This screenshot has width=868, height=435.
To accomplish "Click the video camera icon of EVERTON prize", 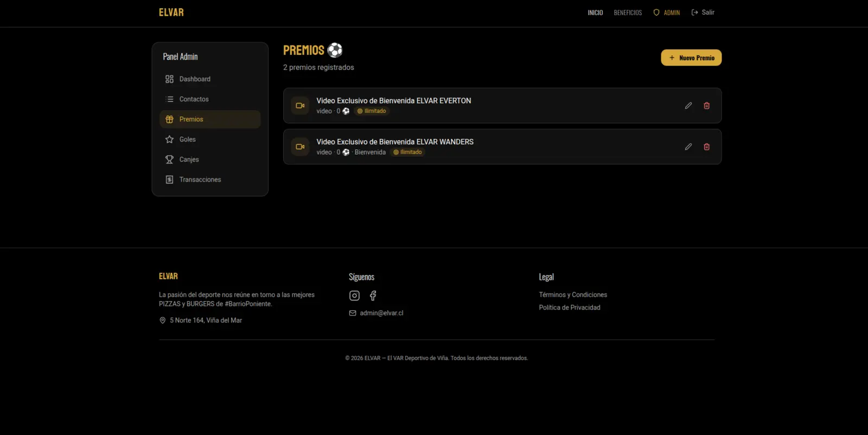I will [x=300, y=106].
